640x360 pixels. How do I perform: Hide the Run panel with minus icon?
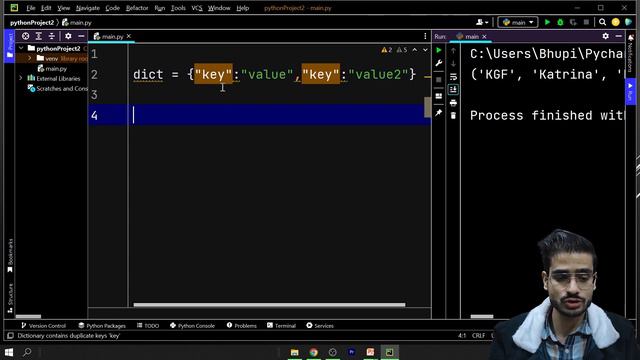619,36
